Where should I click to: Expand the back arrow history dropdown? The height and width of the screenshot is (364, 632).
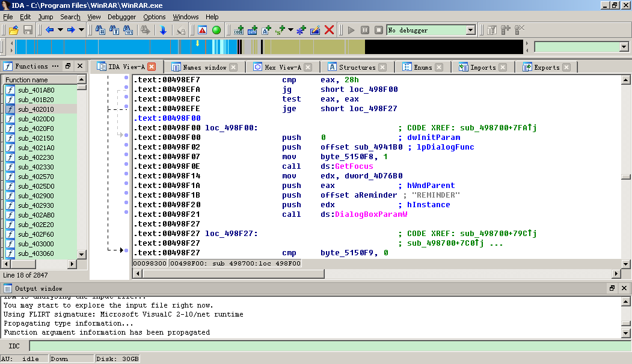tap(60, 30)
